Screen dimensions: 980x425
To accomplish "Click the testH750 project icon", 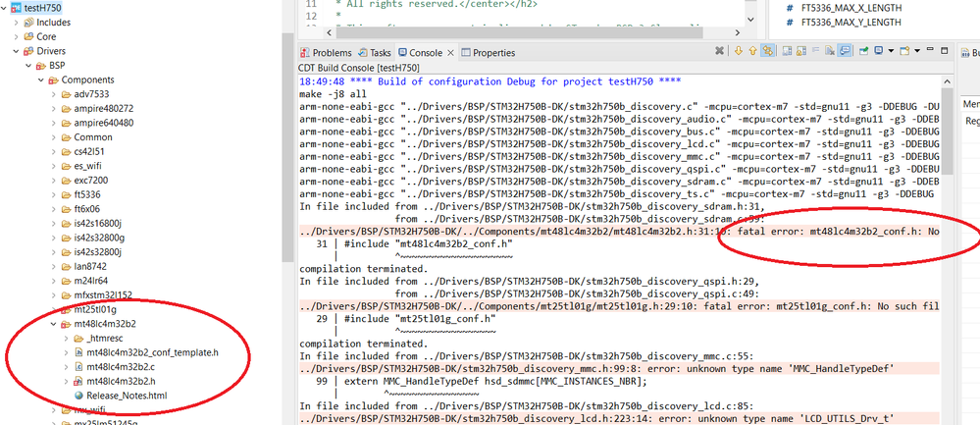I will pos(17,8).
